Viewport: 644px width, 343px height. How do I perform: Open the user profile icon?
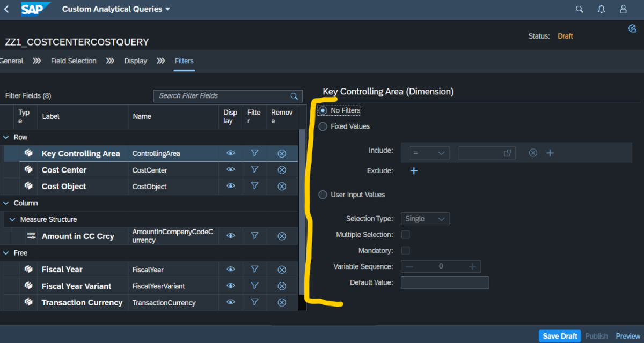[623, 9]
